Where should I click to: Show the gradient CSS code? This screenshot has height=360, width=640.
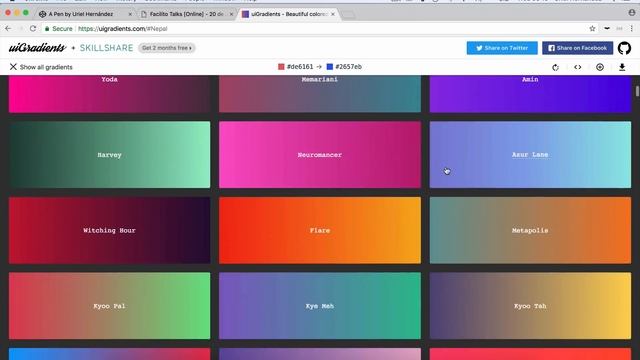(578, 67)
